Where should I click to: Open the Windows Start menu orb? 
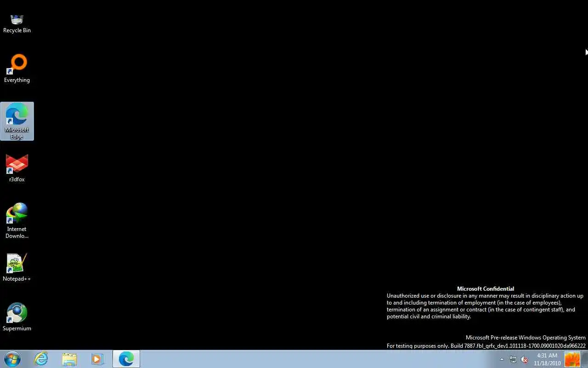coord(12,359)
